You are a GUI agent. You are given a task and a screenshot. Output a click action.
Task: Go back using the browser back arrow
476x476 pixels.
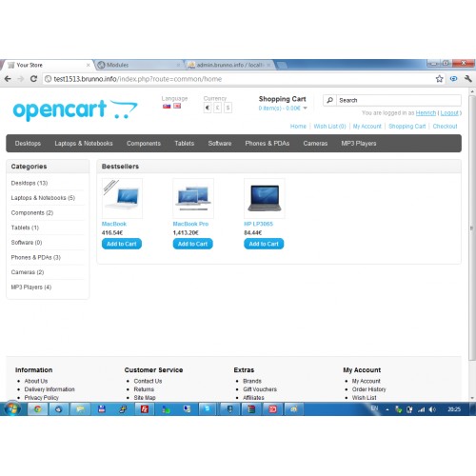pyautogui.click(x=8, y=79)
